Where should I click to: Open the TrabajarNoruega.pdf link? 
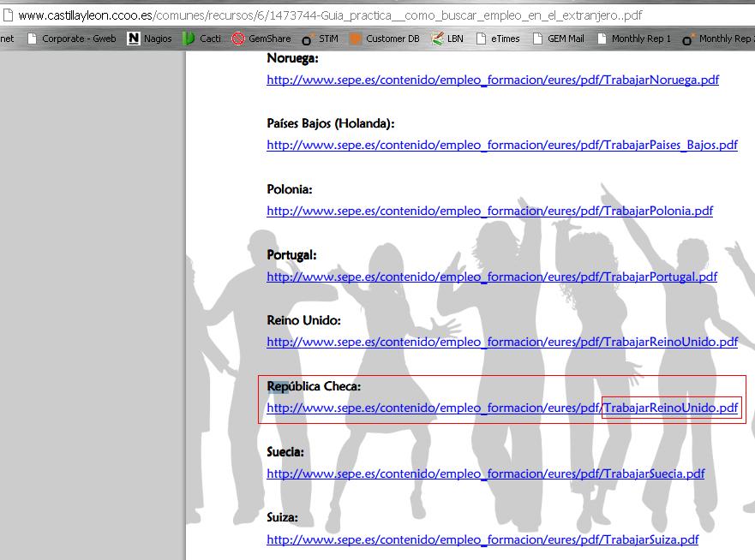pyautogui.click(x=493, y=80)
